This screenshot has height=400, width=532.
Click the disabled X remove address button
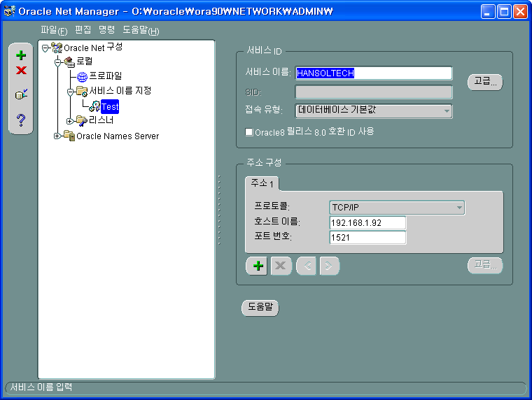click(x=281, y=266)
